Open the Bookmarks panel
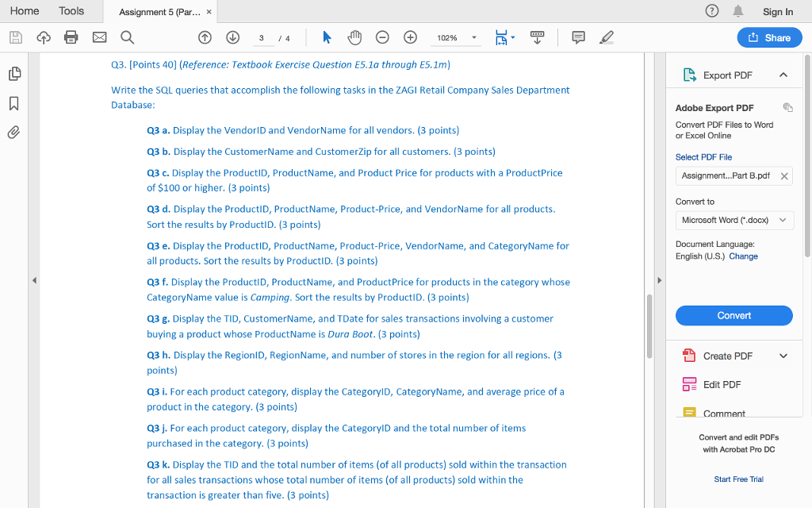This screenshot has height=508, width=812. point(13,102)
